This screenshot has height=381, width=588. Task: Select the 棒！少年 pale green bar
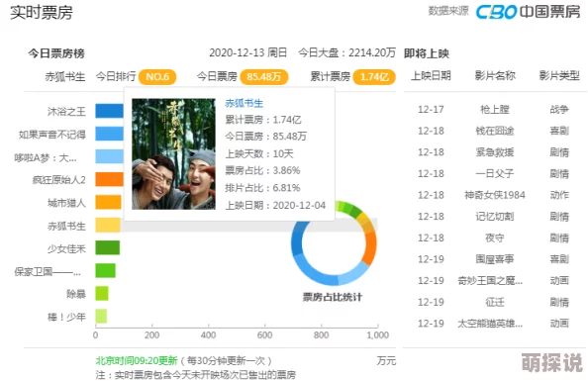[x=101, y=317]
